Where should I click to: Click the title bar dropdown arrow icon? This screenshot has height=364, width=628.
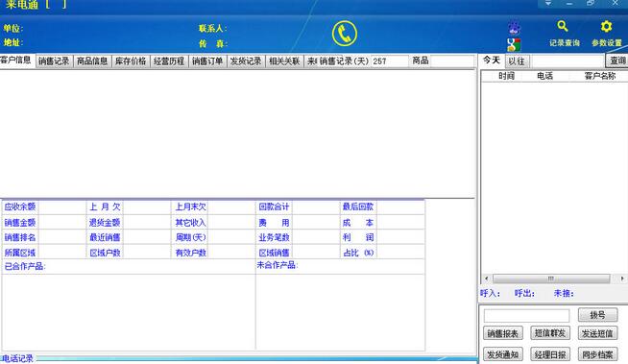pyautogui.click(x=548, y=3)
